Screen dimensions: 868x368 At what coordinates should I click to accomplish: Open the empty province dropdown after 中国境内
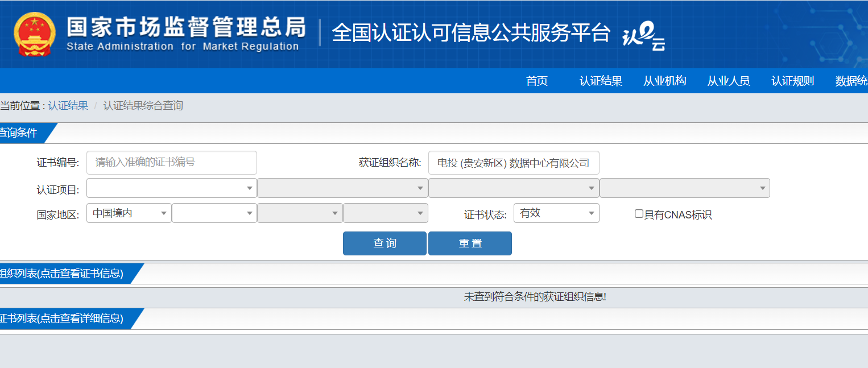pos(214,213)
